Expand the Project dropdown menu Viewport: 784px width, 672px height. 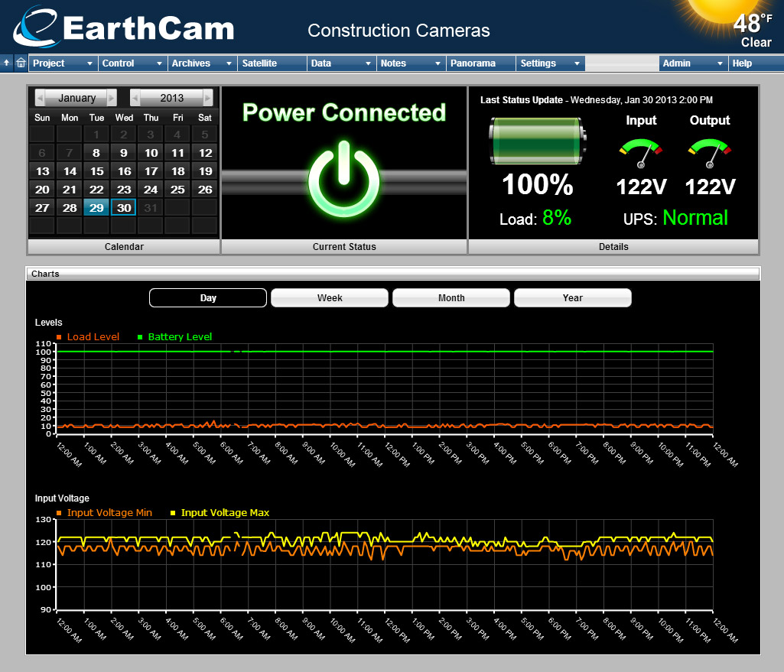[63, 63]
